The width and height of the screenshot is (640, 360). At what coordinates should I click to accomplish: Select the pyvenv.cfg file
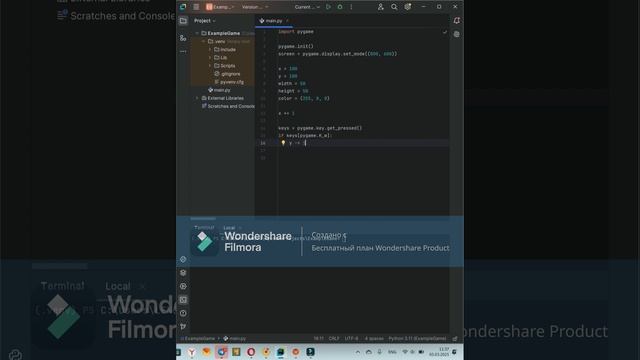(x=229, y=82)
